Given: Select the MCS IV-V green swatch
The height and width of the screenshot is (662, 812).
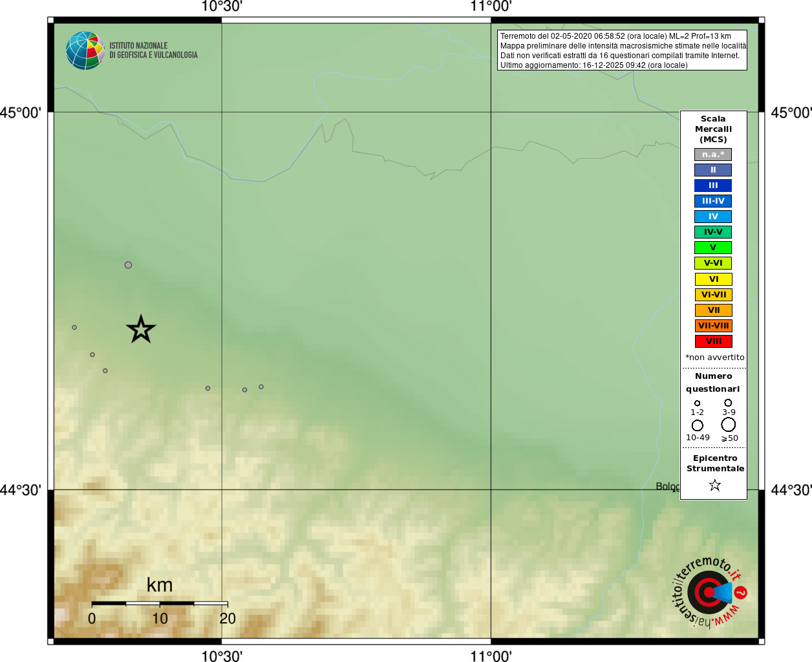Looking at the screenshot, I should (713, 232).
